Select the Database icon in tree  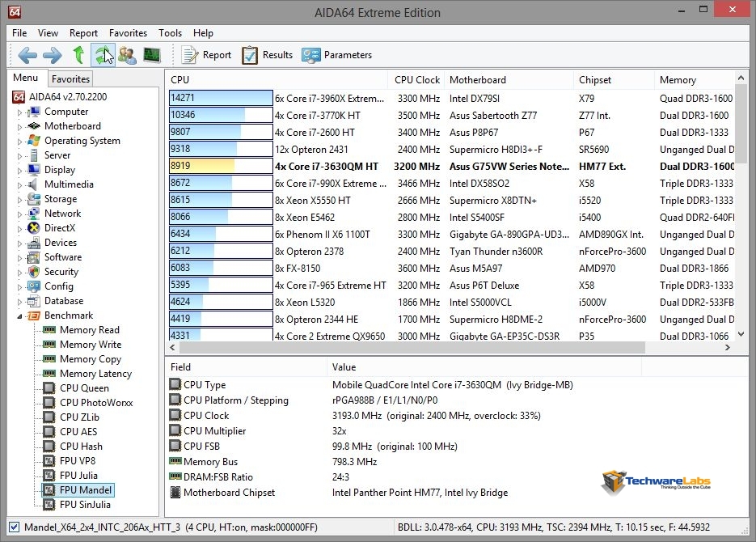point(34,301)
